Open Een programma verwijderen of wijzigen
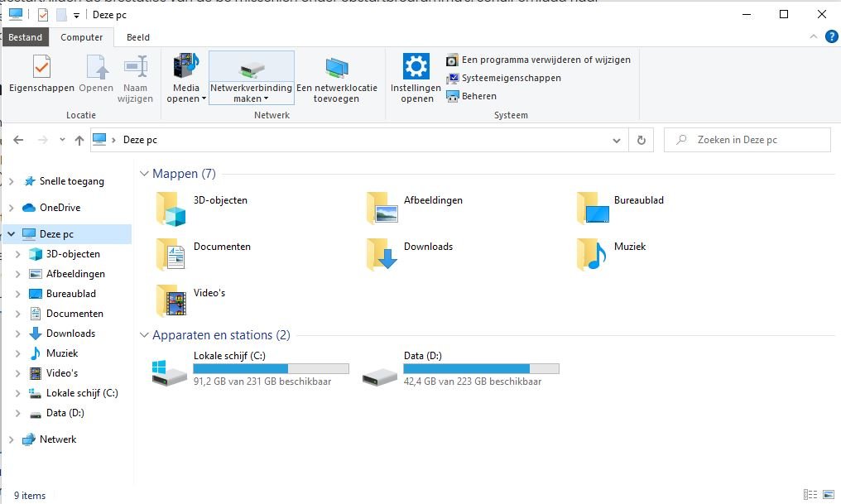The image size is (841, 504). (539, 60)
